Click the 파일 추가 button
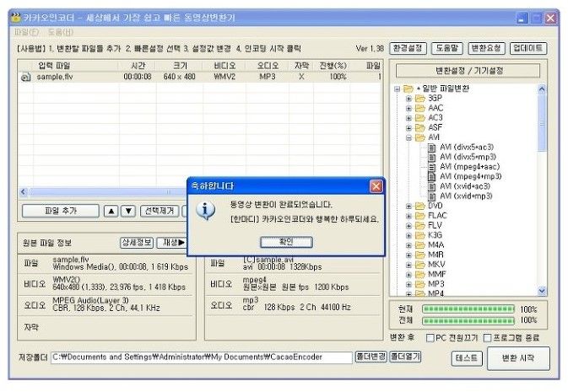The height and width of the screenshot is (392, 568). coord(61,211)
